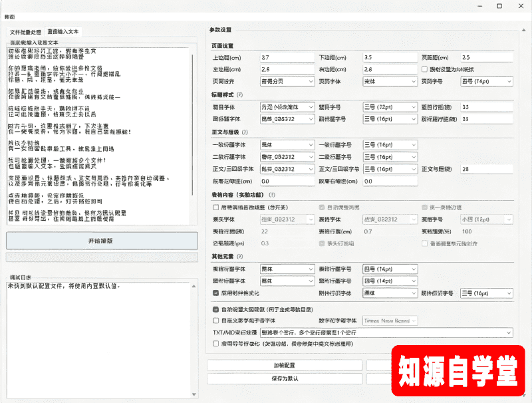Click the left margin (左边距) input field
The height and width of the screenshot is (403, 532).
pyautogui.click(x=287, y=69)
